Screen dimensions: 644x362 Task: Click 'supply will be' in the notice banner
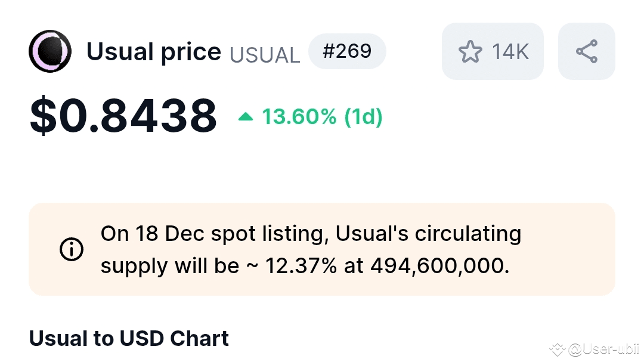pyautogui.click(x=169, y=265)
